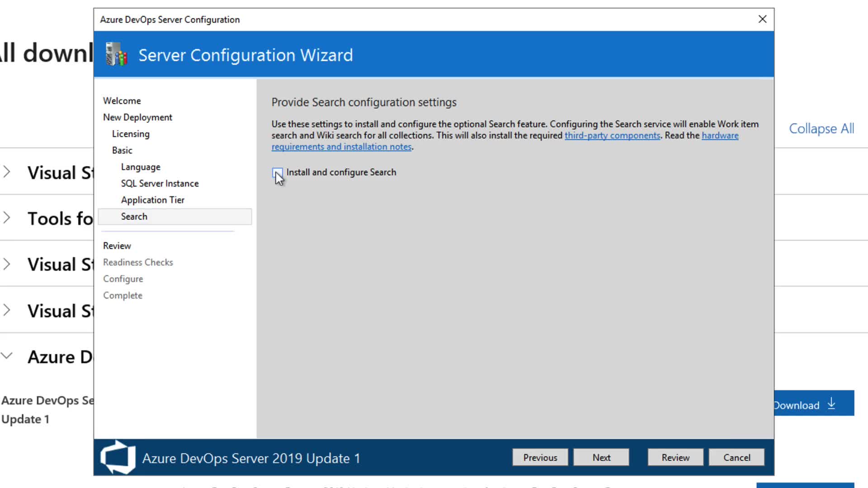This screenshot has width=868, height=488.
Task: Click Collapse All on the downloads page
Action: coord(821,129)
